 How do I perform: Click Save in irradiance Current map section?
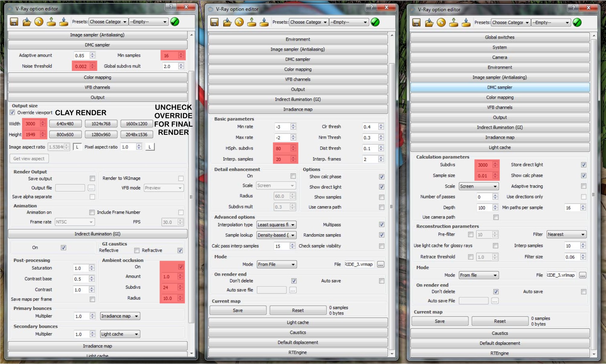pyautogui.click(x=238, y=310)
